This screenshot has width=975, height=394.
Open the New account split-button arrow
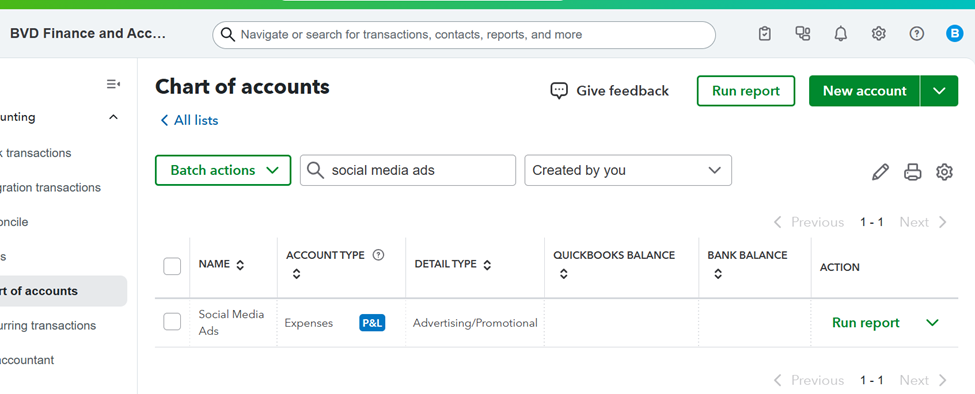(940, 91)
